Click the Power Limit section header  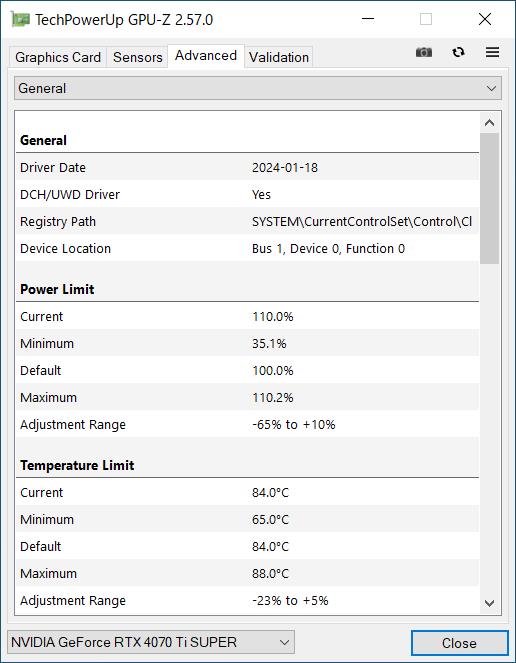[57, 290]
